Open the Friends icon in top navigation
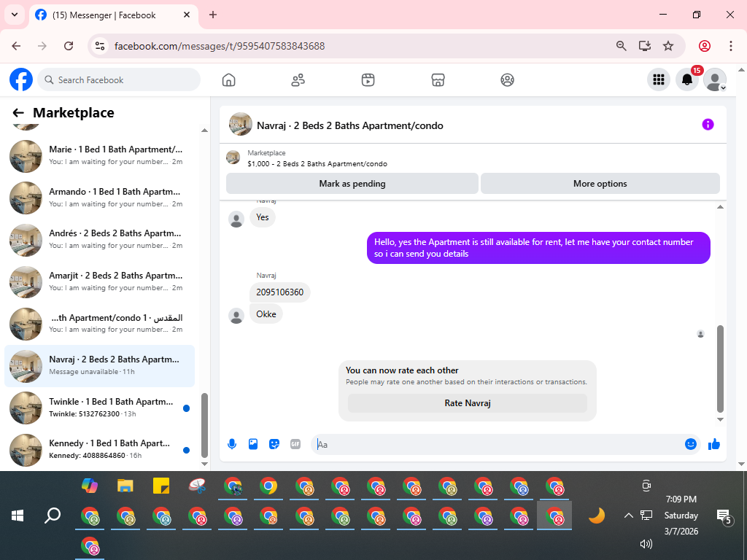 [298, 80]
